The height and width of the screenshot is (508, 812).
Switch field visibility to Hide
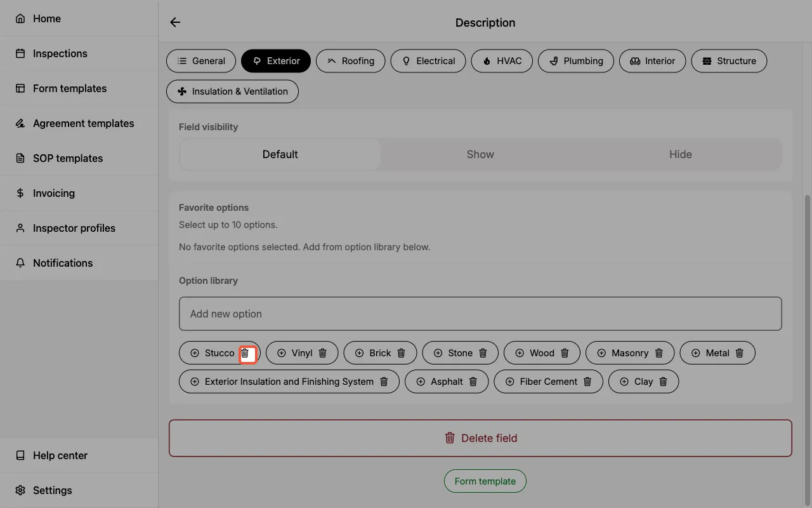pos(680,154)
